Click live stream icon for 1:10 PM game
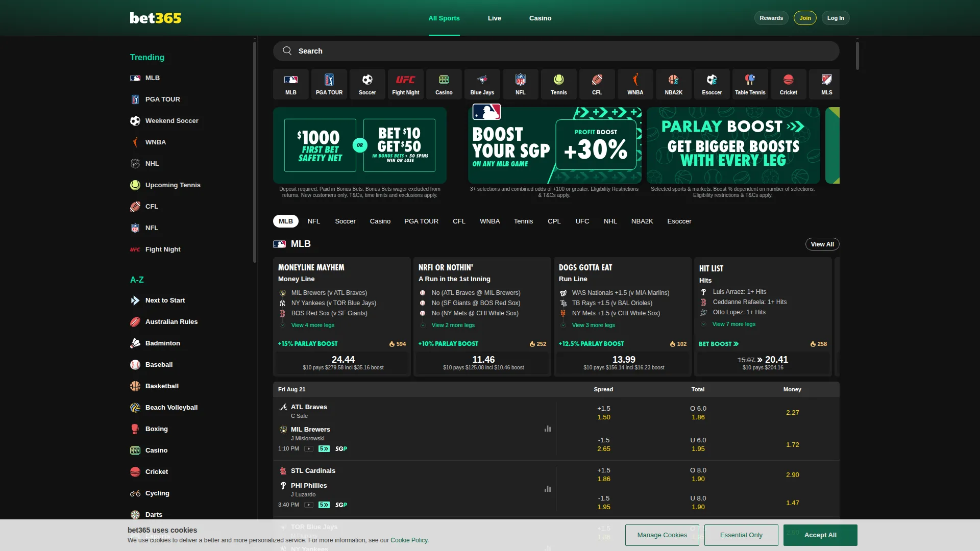The width and height of the screenshot is (980, 551). click(308, 449)
